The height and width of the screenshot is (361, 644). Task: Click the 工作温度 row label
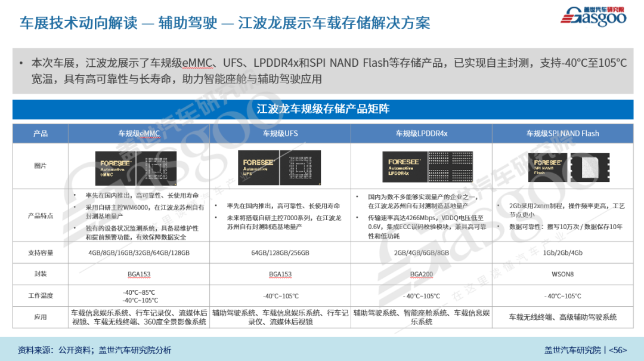coord(41,295)
